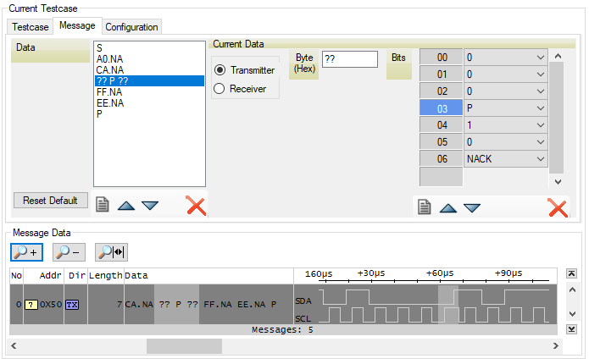Move selected bit up with arrow icon

click(448, 207)
